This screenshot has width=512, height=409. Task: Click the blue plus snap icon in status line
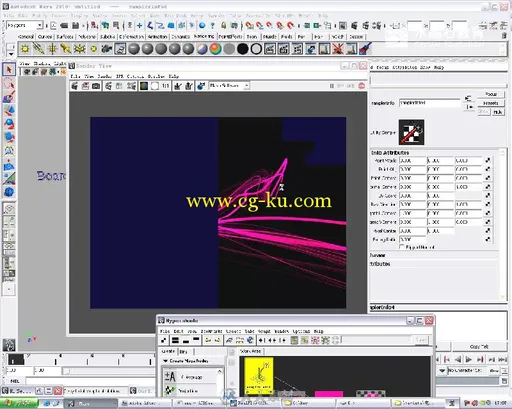click(139, 25)
